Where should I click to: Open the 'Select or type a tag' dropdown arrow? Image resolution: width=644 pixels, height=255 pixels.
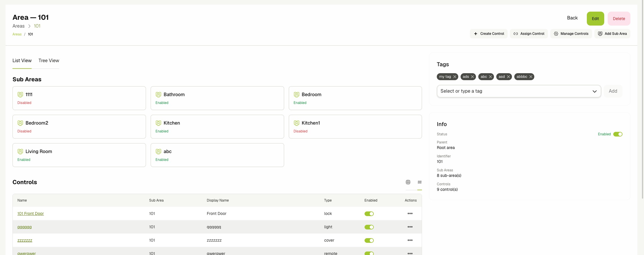click(x=594, y=91)
